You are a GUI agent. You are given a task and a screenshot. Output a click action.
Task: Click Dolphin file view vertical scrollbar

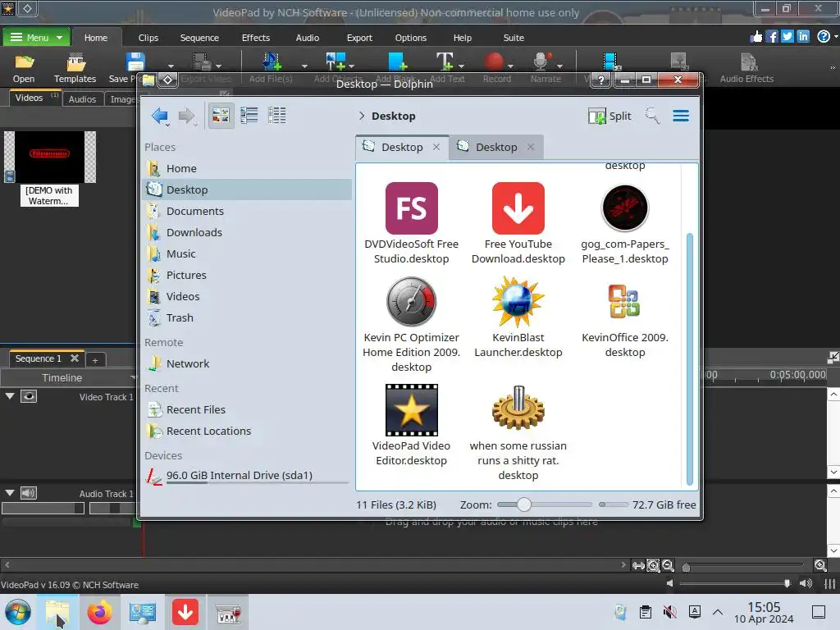coord(689,359)
